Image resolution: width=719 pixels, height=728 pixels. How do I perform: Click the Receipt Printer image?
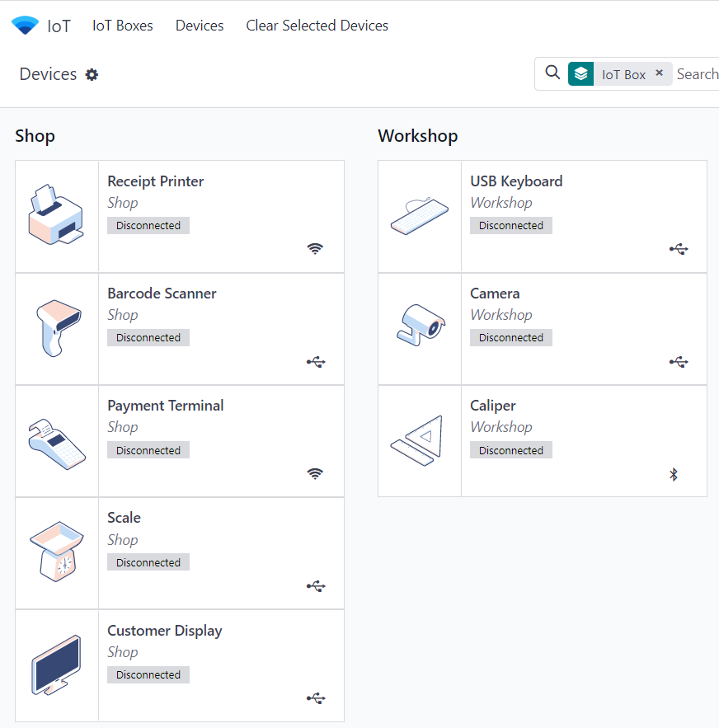56,216
